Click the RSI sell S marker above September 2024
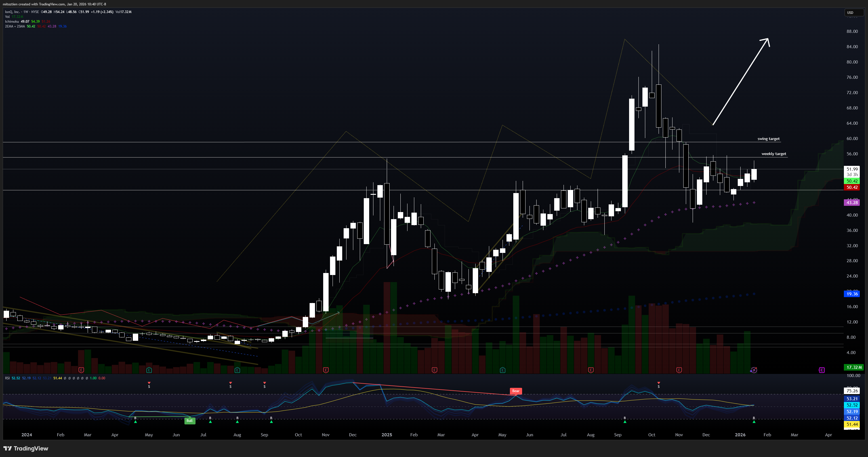868x457 pixels. 264,385
